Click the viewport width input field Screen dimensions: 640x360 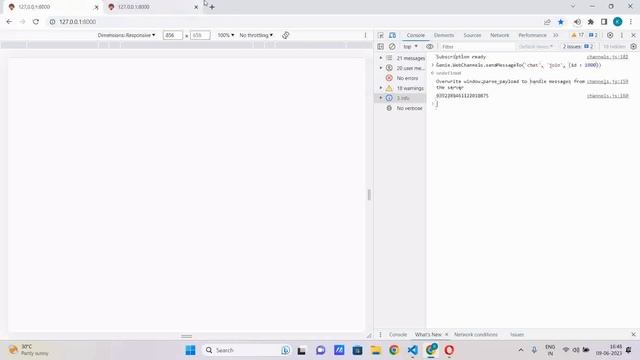pyautogui.click(x=172, y=35)
